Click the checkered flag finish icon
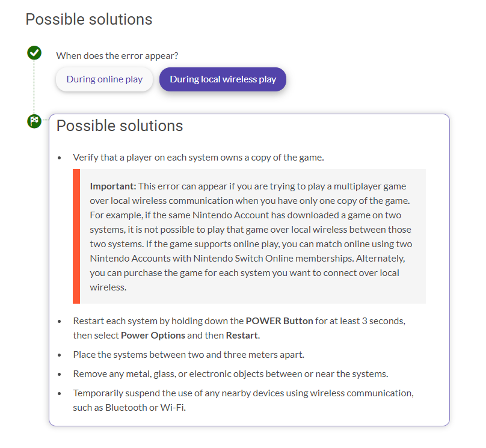This screenshot has width=486, height=448. click(34, 121)
